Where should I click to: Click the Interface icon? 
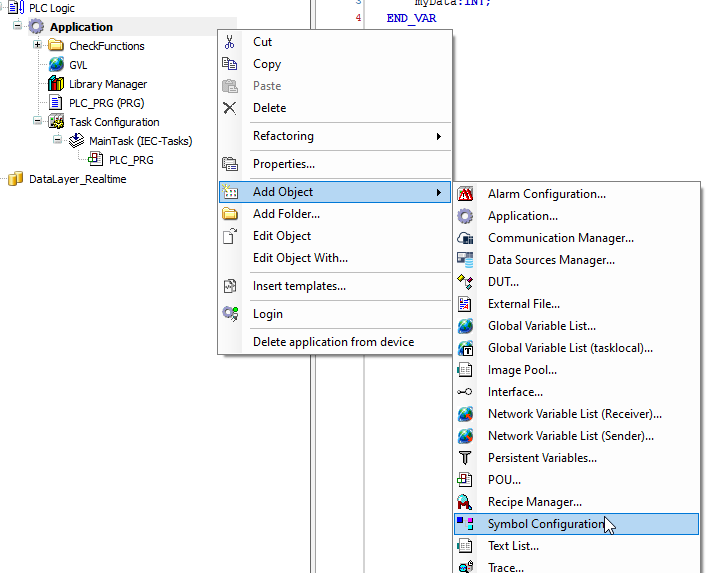coord(465,392)
